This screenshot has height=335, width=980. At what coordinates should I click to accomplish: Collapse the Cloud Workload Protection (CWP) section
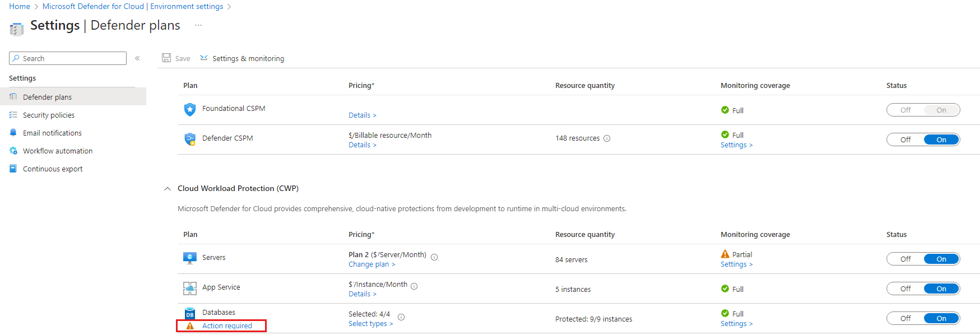[167, 189]
